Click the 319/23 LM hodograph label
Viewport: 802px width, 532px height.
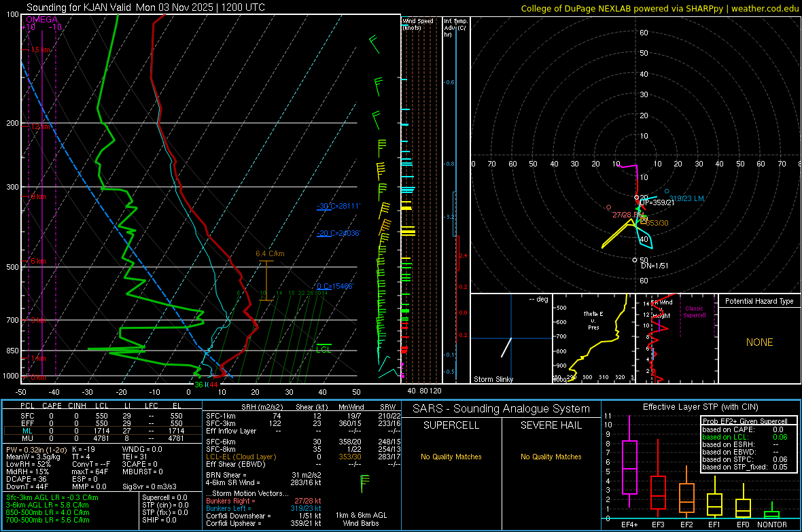(x=686, y=198)
